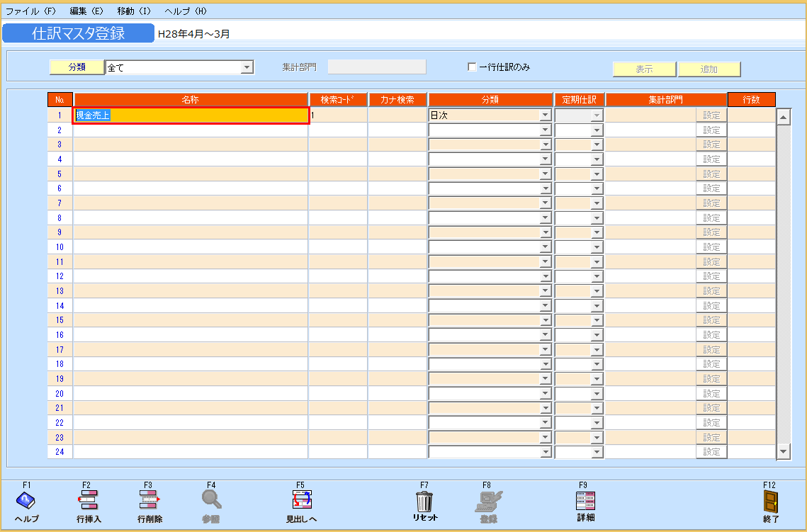807x532 pixels.
Task: Click the F5 jump-to-header icon
Action: (x=300, y=501)
